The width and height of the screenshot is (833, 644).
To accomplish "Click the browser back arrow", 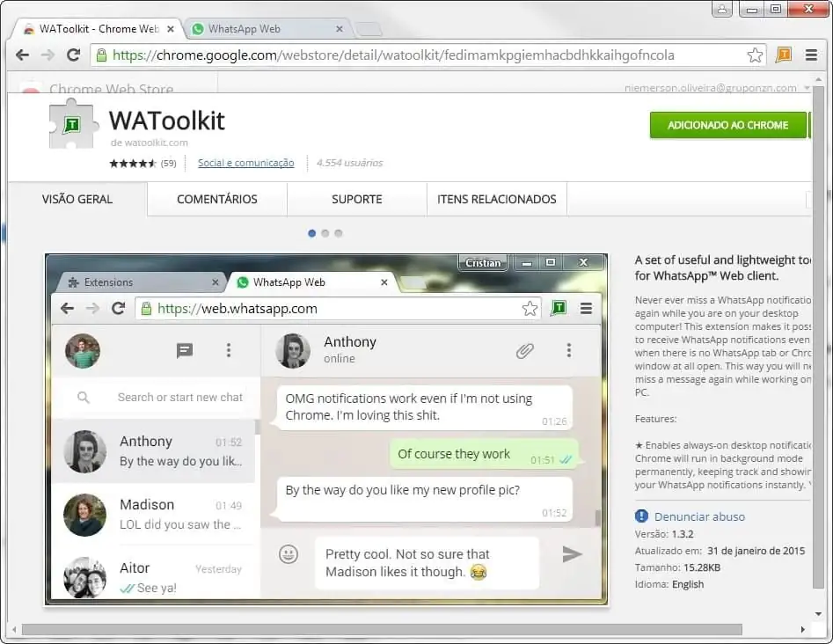I will point(22,55).
